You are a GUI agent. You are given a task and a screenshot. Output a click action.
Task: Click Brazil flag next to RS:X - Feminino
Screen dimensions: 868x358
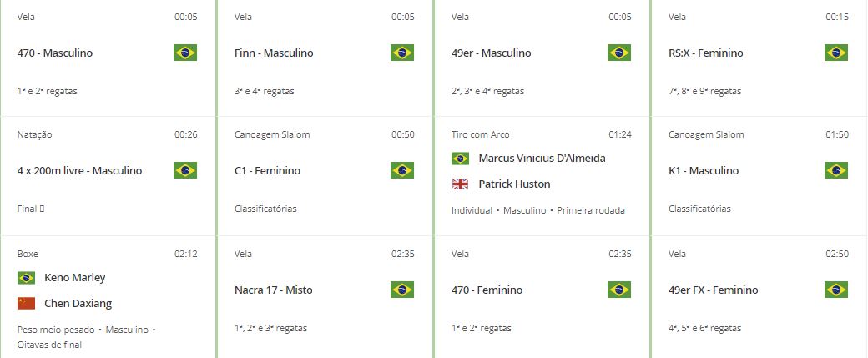point(836,53)
